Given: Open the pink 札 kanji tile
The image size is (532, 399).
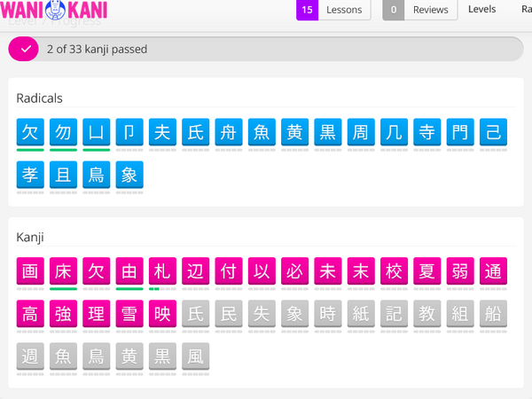Looking at the screenshot, I should pos(162,271).
